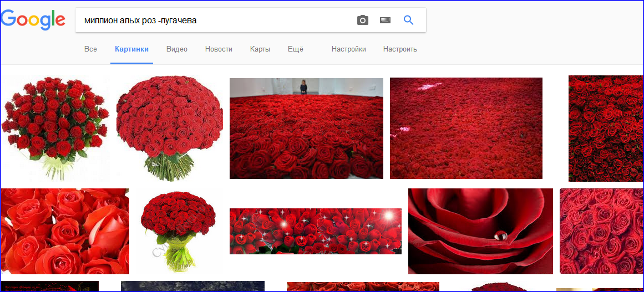Switch to the Все tab

pos(90,49)
